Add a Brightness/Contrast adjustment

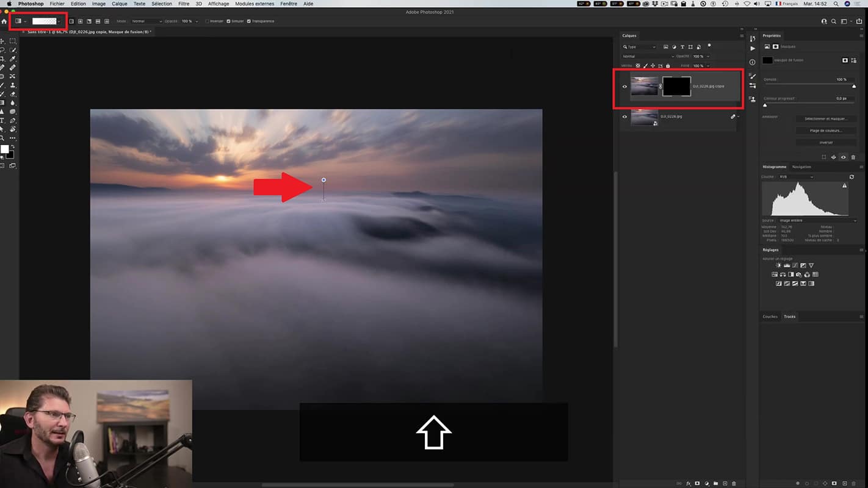click(x=778, y=266)
